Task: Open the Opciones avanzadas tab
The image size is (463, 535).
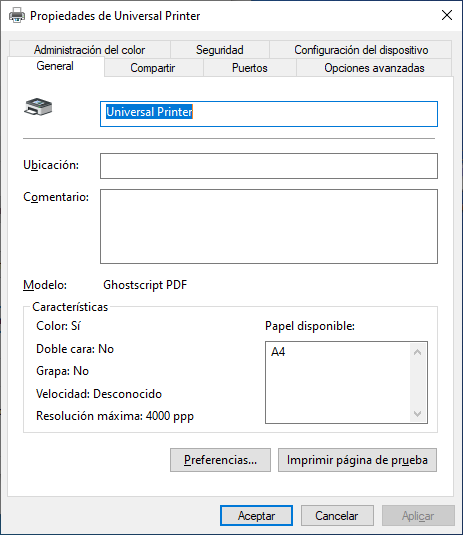Action: [374, 68]
